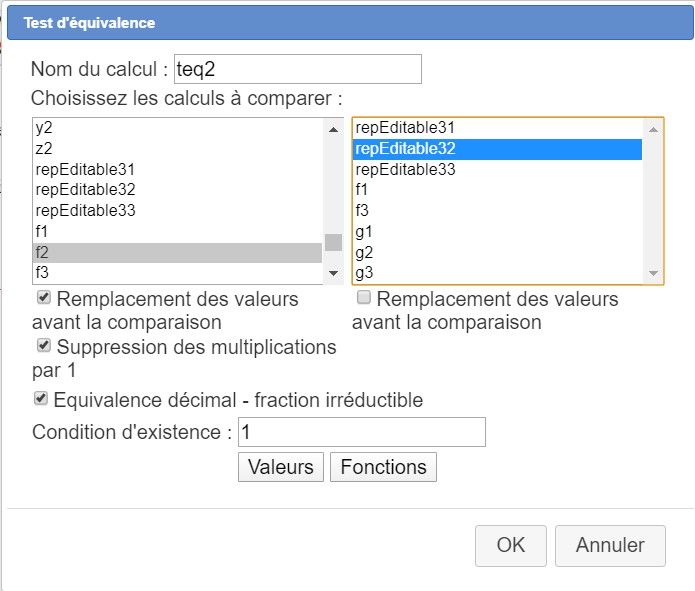The height and width of the screenshot is (591, 695).
Task: Click the left list's scroll down arrow
Action: click(x=334, y=273)
